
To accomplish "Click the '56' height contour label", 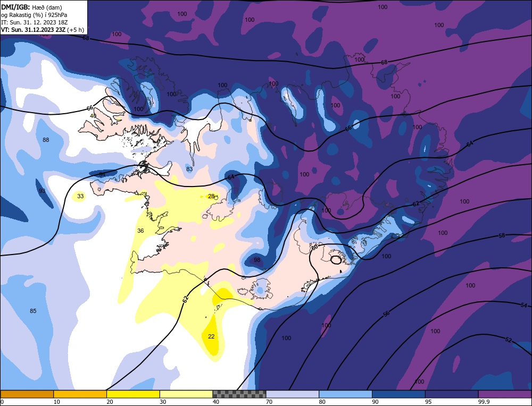I will [386, 314].
